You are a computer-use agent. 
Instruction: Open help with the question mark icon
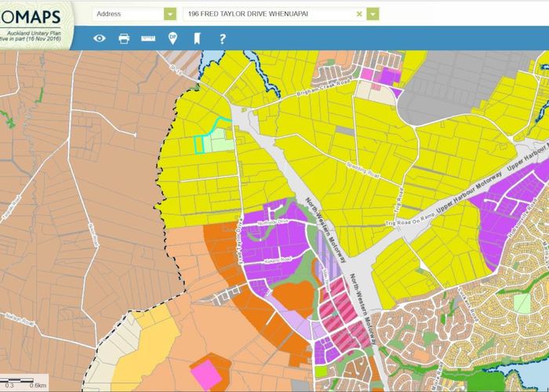pyautogui.click(x=222, y=38)
